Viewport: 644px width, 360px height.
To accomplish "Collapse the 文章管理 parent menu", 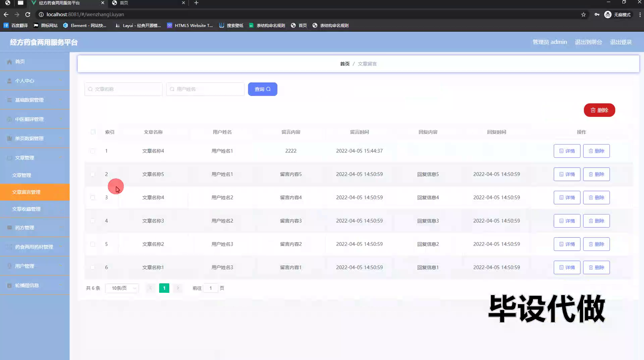I will 61,157.
